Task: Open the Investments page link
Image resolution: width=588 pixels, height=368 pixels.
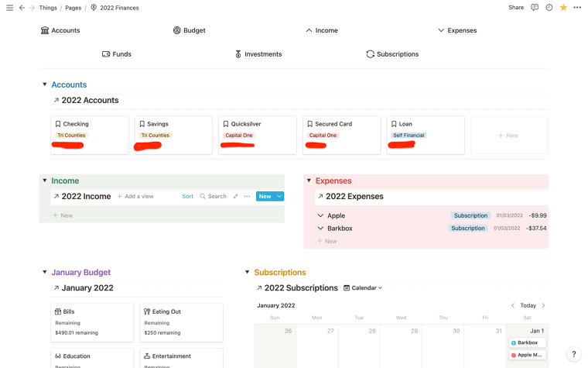Action: click(x=258, y=54)
